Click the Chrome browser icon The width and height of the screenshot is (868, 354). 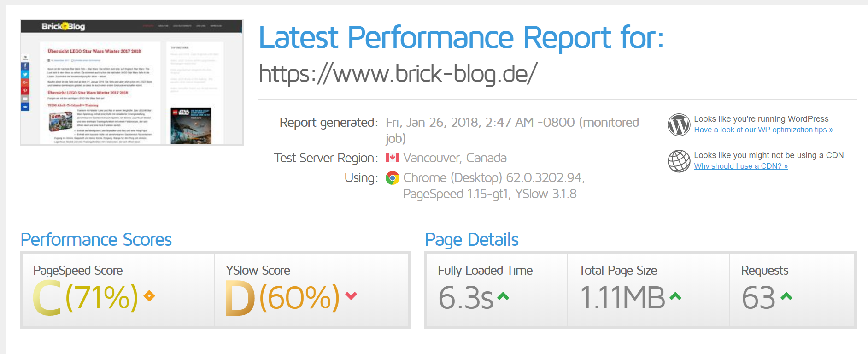393,178
